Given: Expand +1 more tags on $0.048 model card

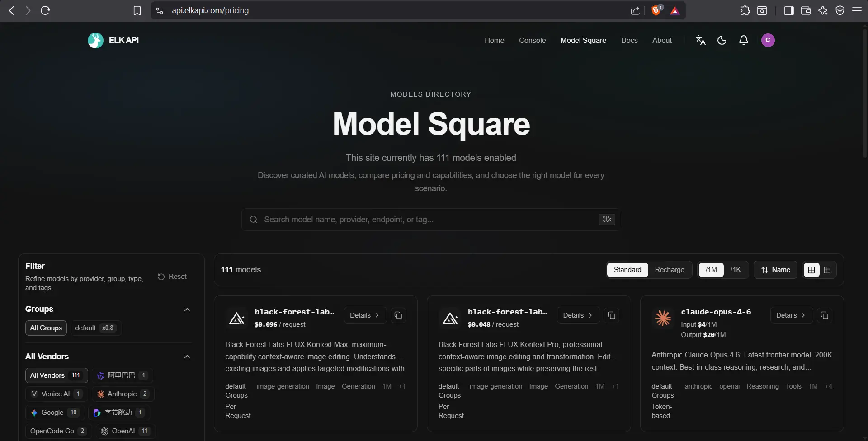Looking at the screenshot, I should (615, 386).
